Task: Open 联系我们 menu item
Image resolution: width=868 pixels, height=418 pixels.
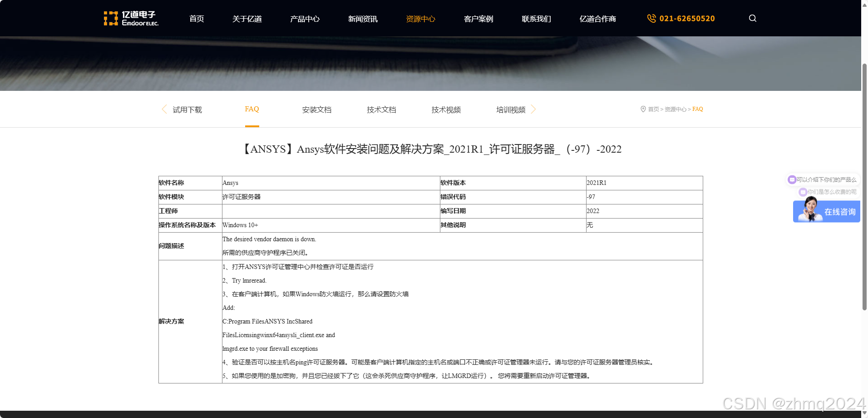Action: click(536, 19)
